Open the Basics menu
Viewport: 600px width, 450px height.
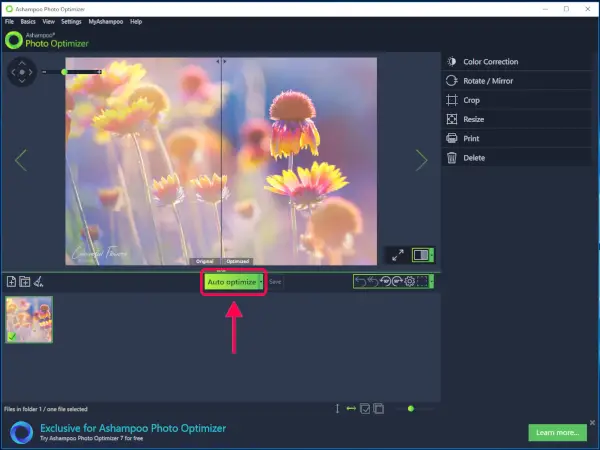tap(28, 21)
